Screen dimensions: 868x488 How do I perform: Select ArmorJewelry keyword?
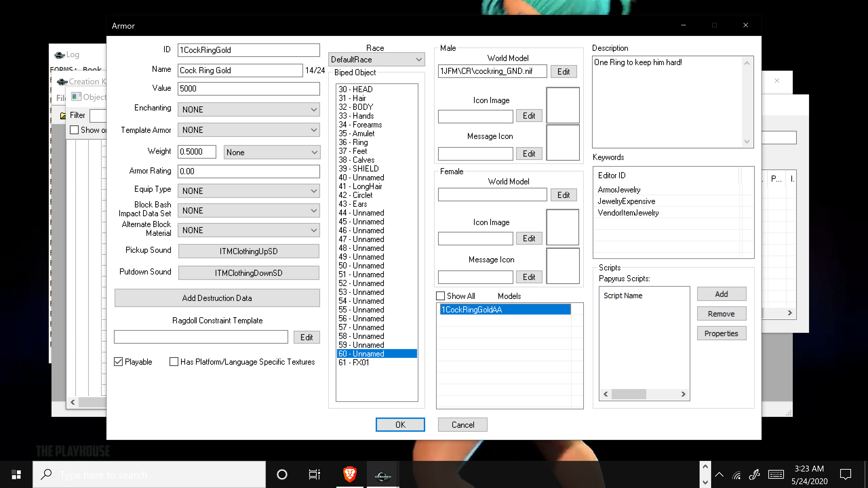(619, 190)
